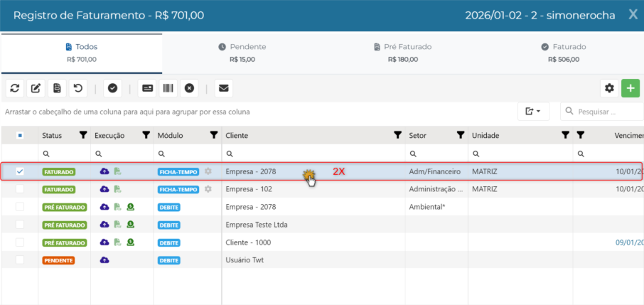Screen dimensions: 644x305
Task: Click green money icon in Cliente - 1000 row
Action: (x=131, y=242)
